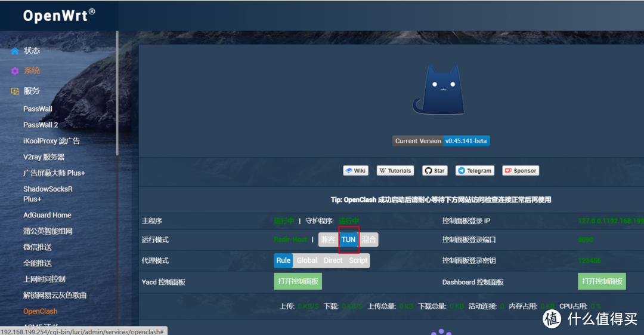644x335 pixels.
Task: Click the GitHub Star button
Action: tap(435, 170)
